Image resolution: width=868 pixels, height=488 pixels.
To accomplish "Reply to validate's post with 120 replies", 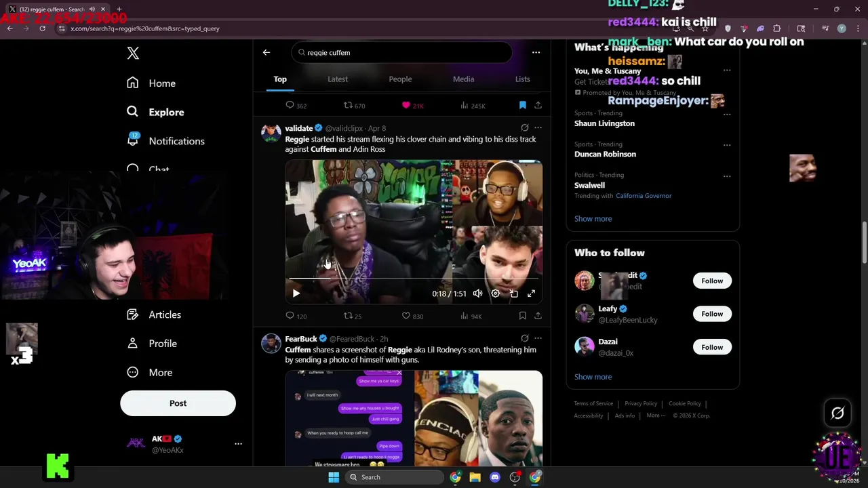I will (x=296, y=316).
